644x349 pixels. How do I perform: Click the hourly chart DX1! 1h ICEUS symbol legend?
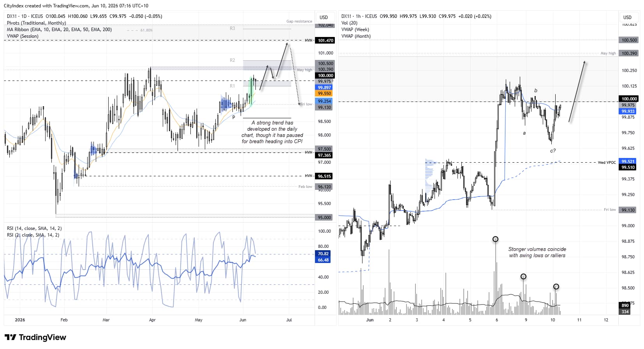tap(416, 16)
